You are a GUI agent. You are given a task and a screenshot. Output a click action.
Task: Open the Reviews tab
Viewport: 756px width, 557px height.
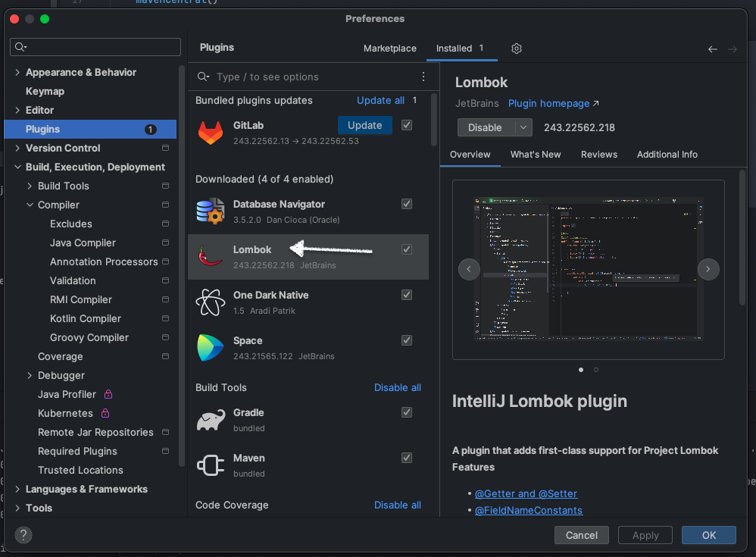[x=599, y=155]
